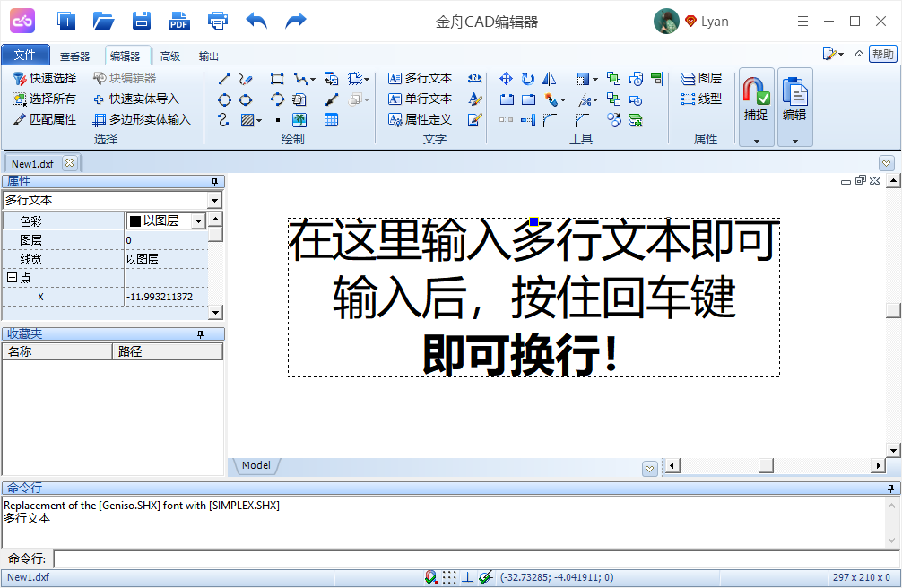The width and height of the screenshot is (902, 588).
Task: Pin the 命令行 command line panel
Action: tap(890, 489)
